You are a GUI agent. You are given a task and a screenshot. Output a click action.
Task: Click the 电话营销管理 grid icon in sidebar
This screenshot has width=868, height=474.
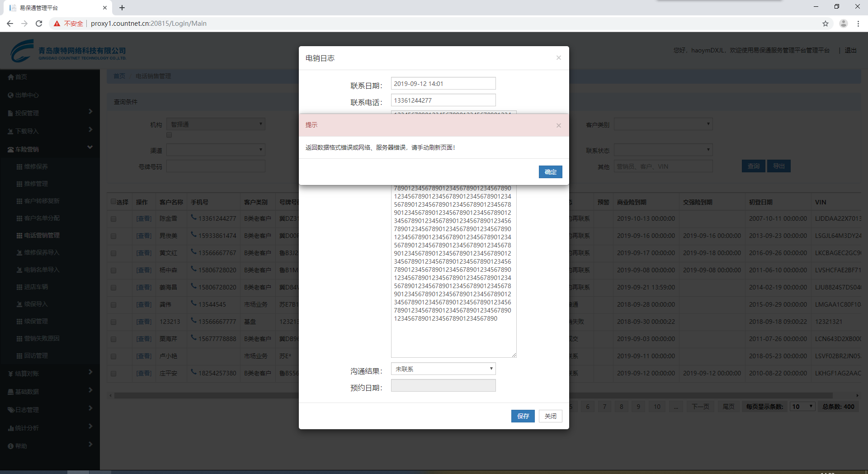pos(19,235)
